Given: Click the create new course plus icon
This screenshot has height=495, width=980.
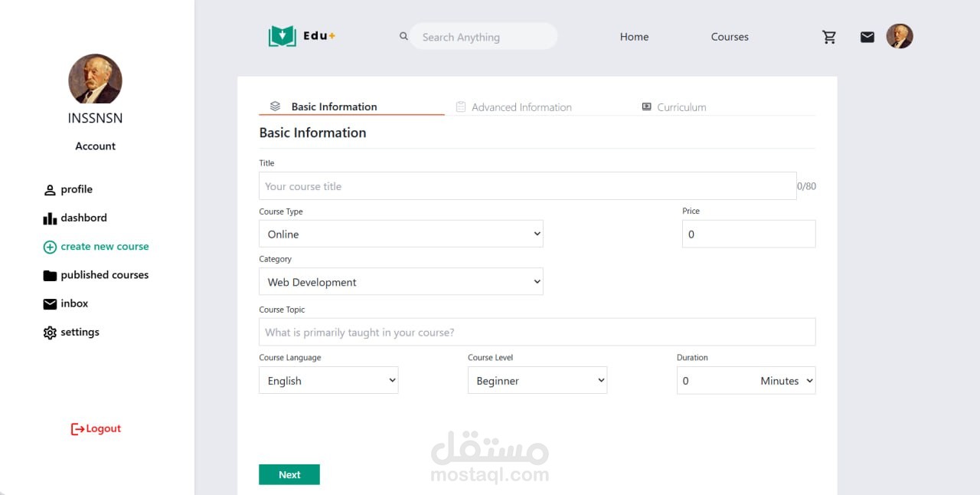Looking at the screenshot, I should 50,247.
